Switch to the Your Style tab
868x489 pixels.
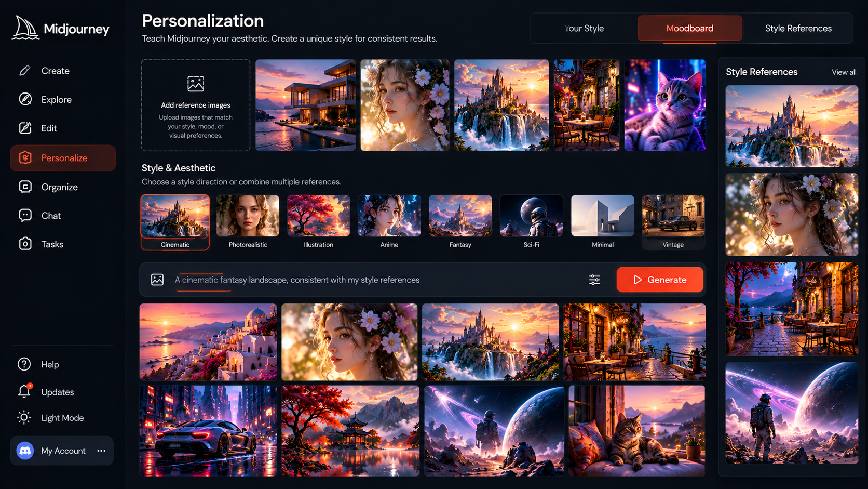pyautogui.click(x=584, y=28)
